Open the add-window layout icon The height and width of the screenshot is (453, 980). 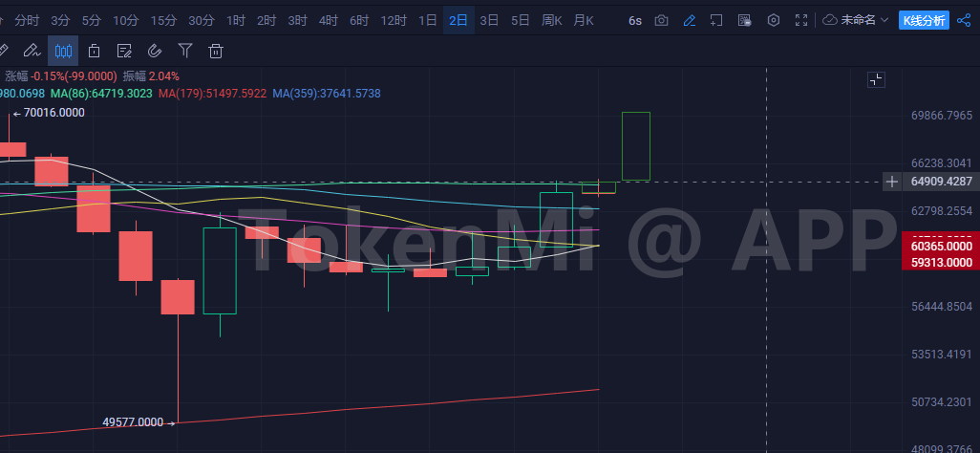[716, 20]
